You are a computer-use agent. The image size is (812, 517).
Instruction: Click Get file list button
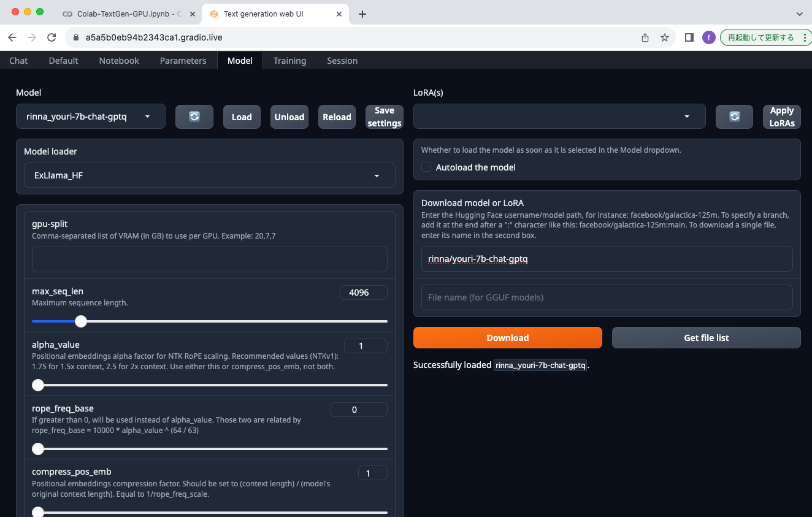pos(707,337)
